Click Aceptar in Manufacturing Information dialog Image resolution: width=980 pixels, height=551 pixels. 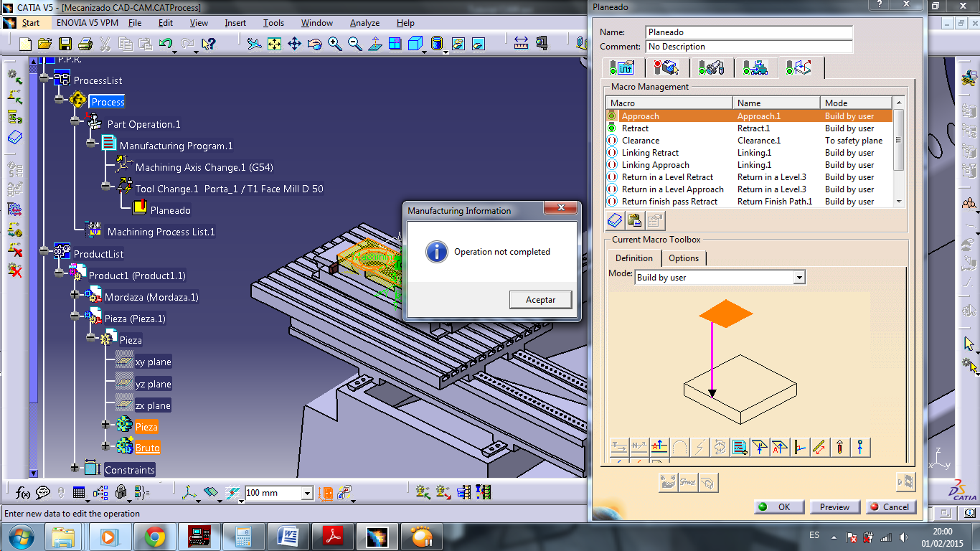click(x=541, y=300)
